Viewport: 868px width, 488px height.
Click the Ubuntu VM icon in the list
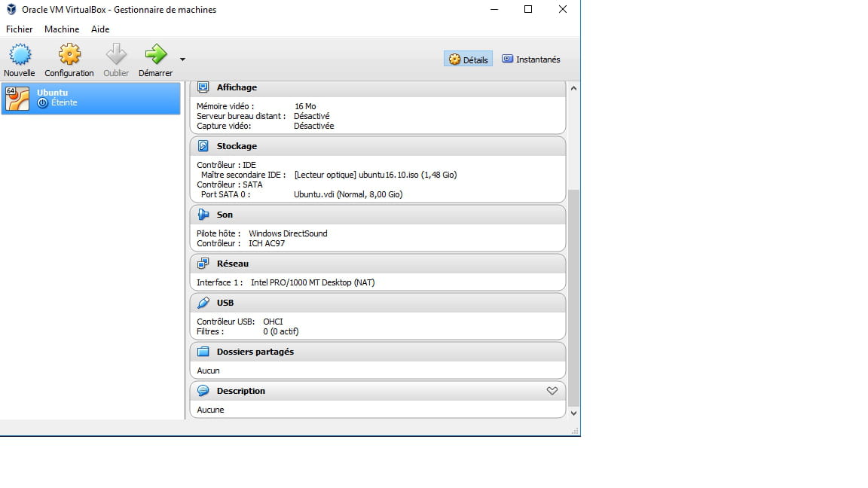(17, 99)
